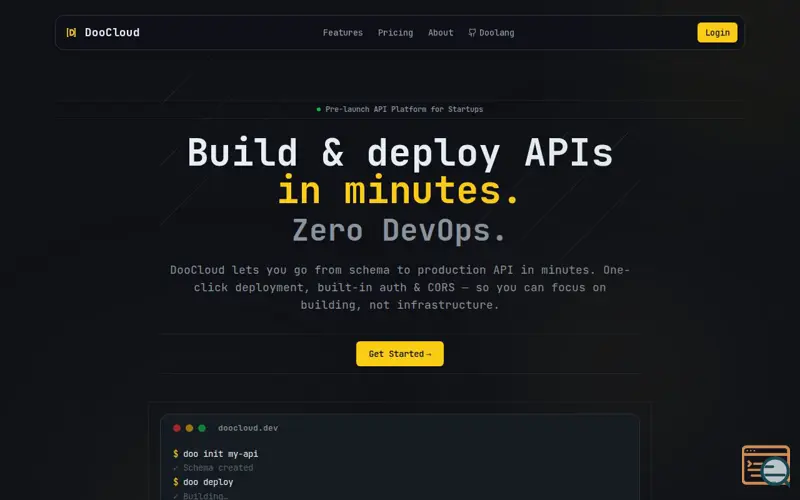Click the Build & deploy APIs headline
This screenshot has width=800, height=500.
pos(400,153)
